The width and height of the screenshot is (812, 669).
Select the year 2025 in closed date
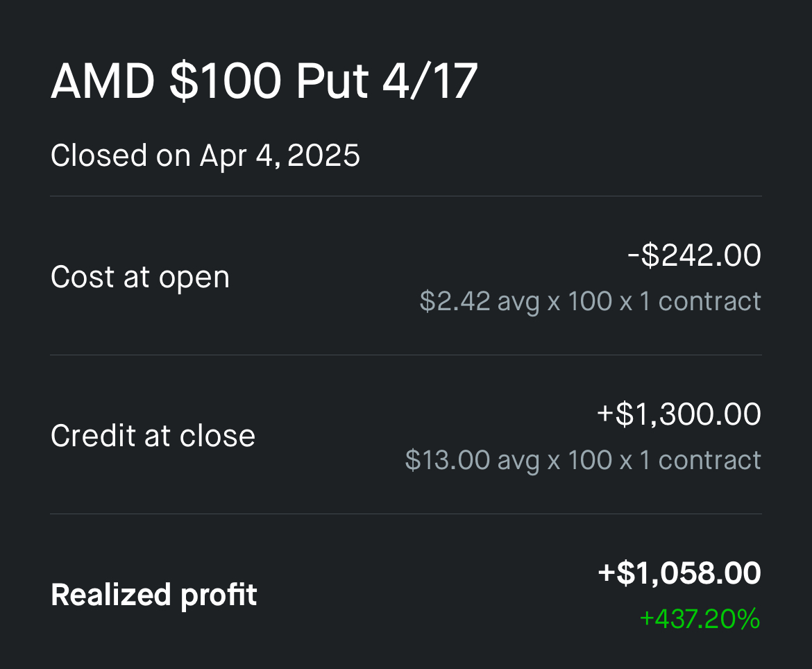click(x=323, y=155)
